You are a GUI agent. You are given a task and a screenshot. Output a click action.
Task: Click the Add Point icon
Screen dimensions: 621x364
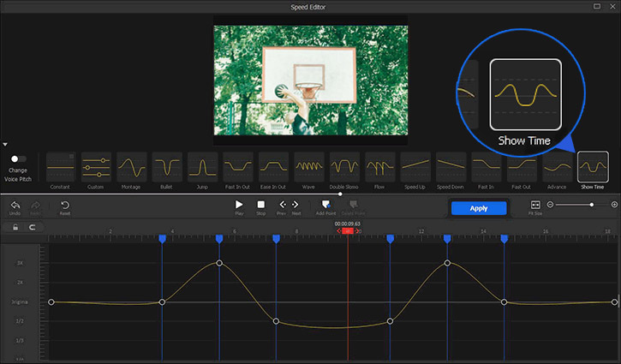tap(325, 204)
